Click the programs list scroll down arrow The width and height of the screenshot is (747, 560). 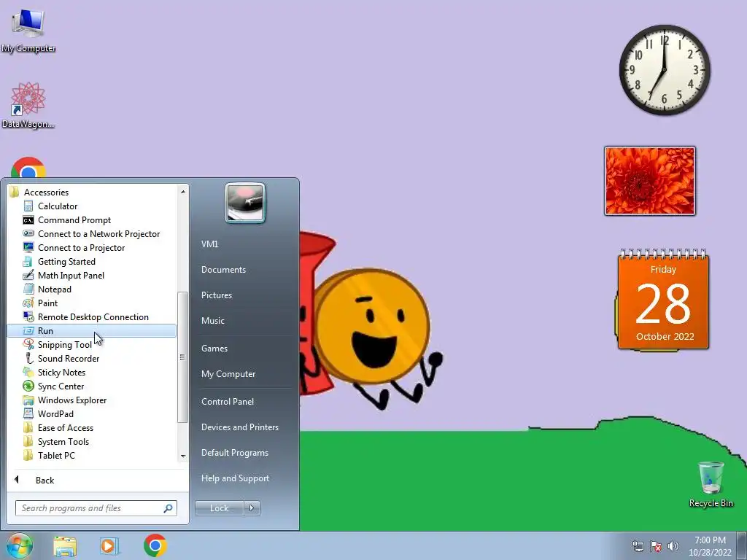tap(182, 456)
